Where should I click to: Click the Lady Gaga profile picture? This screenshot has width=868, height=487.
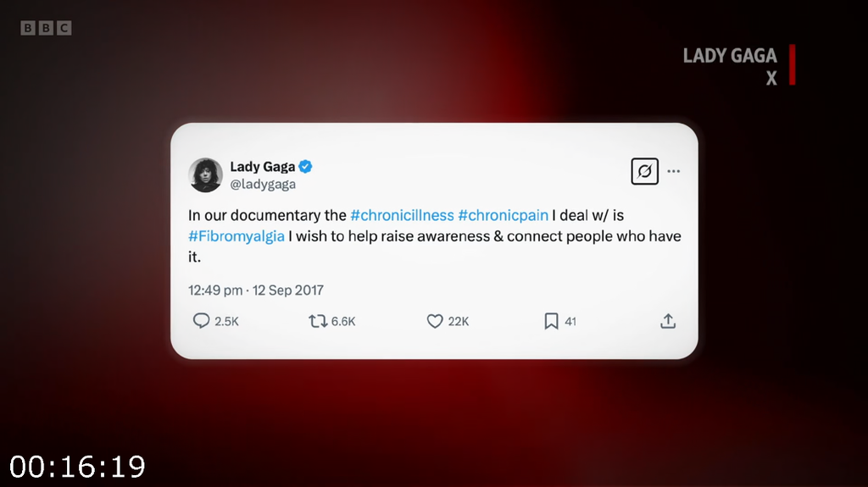[205, 174]
